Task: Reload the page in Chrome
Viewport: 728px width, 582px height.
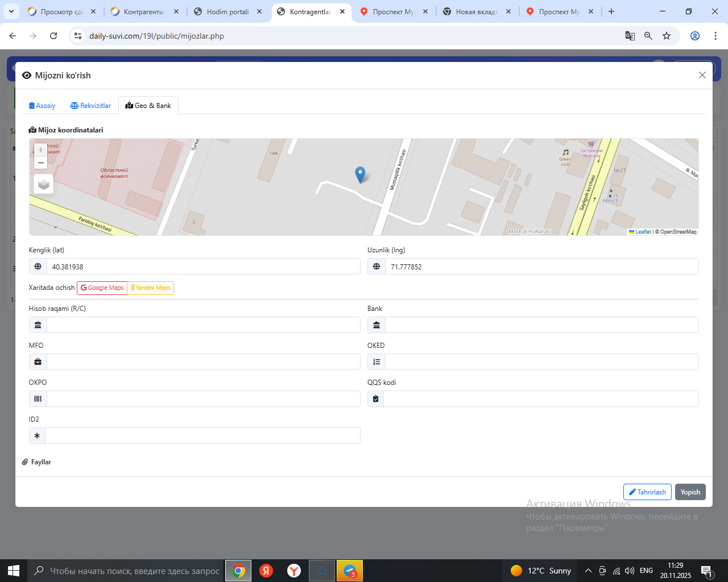Action: pyautogui.click(x=53, y=36)
